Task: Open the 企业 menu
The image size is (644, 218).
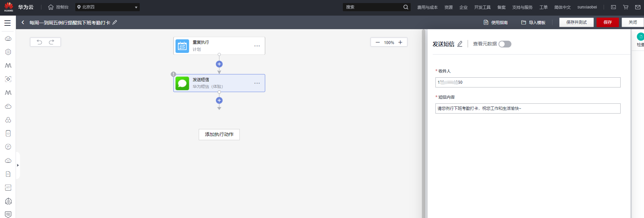Action: click(x=463, y=7)
